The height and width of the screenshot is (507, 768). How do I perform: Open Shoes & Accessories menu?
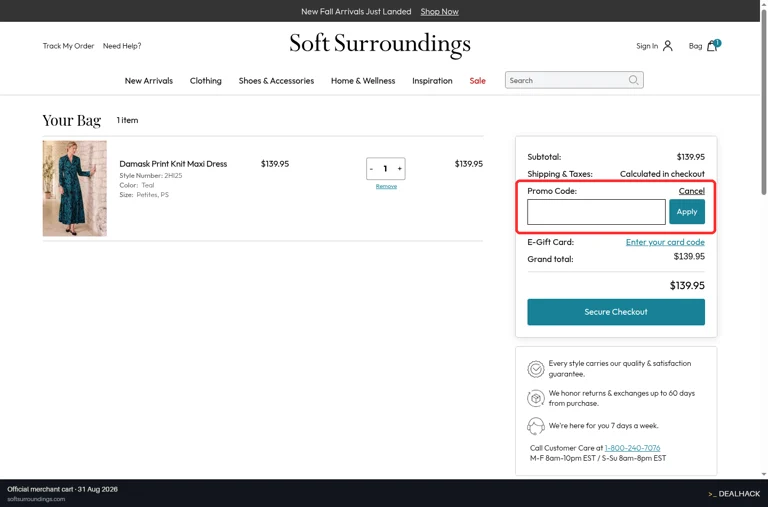tap(276, 81)
